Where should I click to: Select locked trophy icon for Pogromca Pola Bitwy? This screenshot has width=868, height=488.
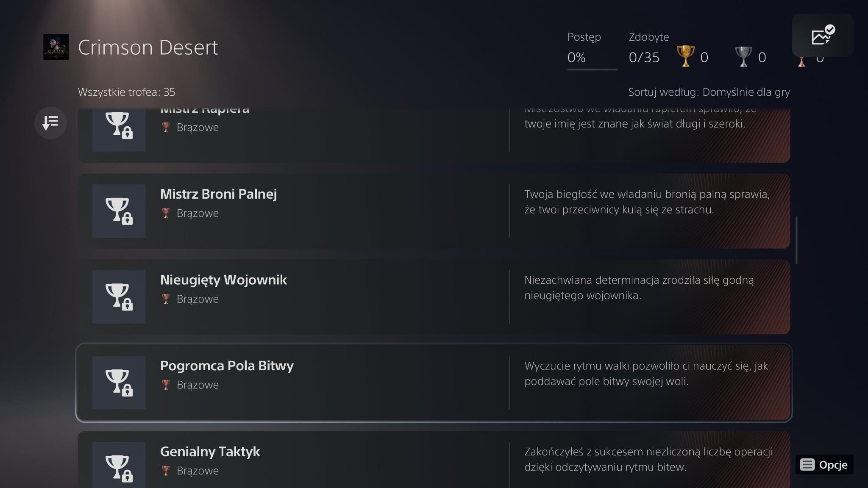pyautogui.click(x=119, y=383)
